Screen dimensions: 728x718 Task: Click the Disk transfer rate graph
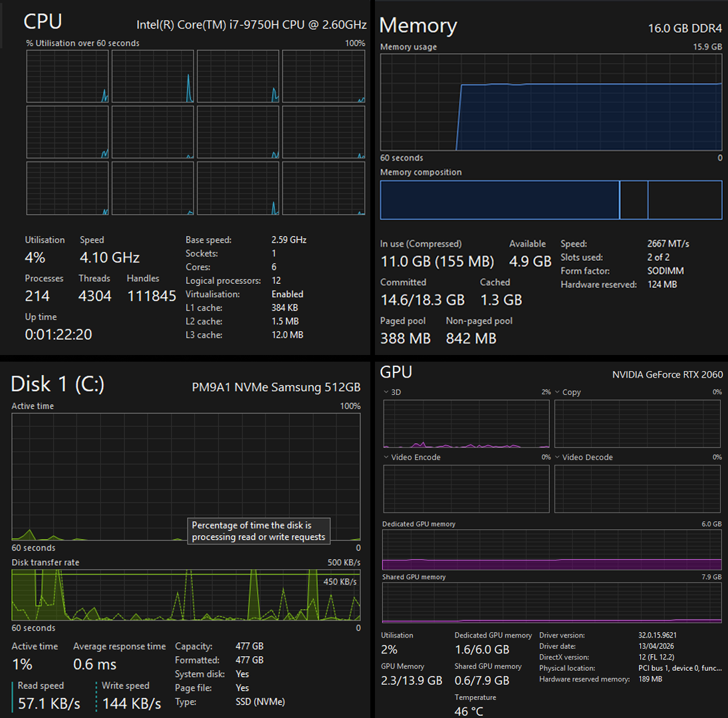pyautogui.click(x=185, y=595)
